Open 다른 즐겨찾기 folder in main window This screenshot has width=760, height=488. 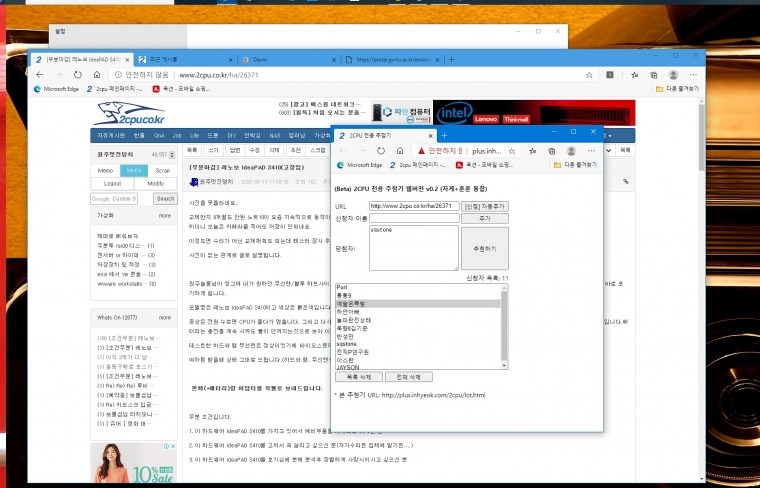coord(677,89)
